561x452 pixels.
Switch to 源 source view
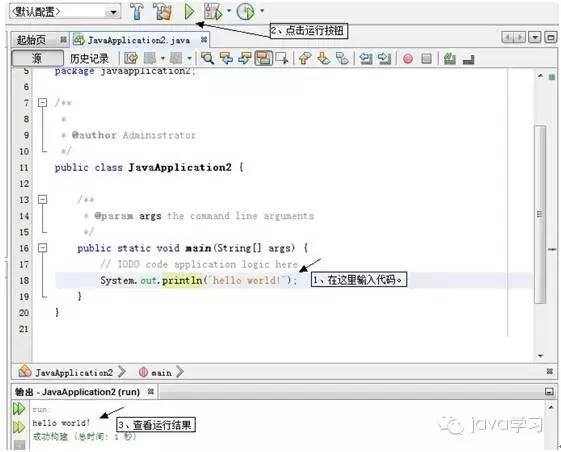(37, 58)
